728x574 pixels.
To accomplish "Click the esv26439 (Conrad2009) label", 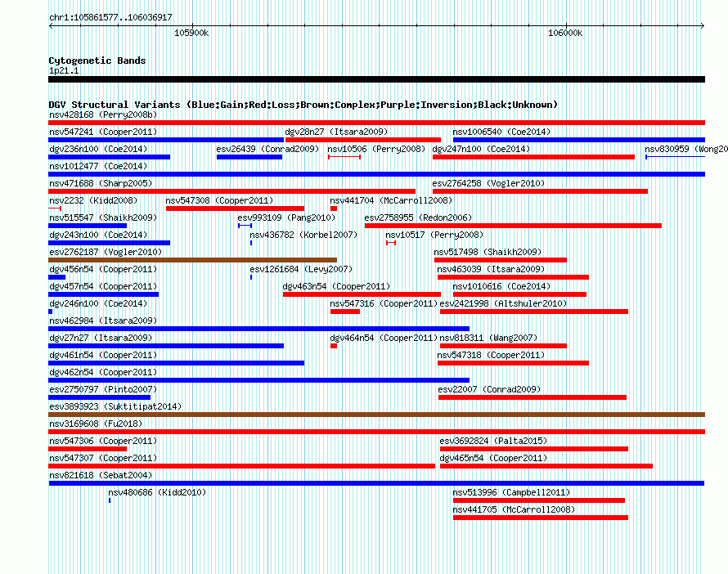I will tap(267, 149).
